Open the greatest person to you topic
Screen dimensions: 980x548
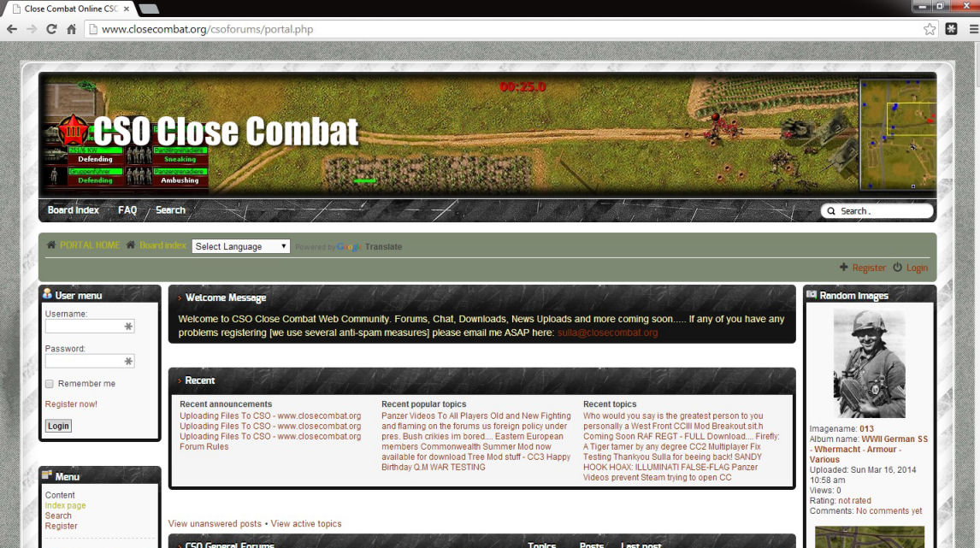[673, 415]
